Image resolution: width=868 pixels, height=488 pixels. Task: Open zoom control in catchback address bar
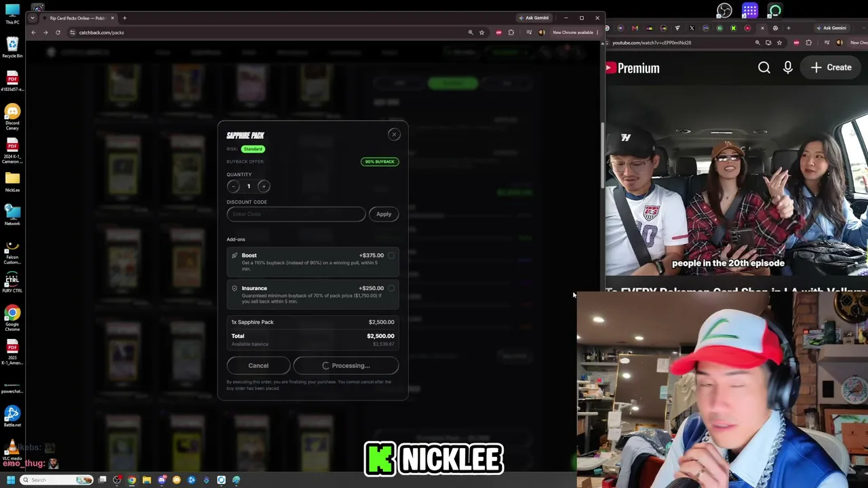(x=470, y=33)
